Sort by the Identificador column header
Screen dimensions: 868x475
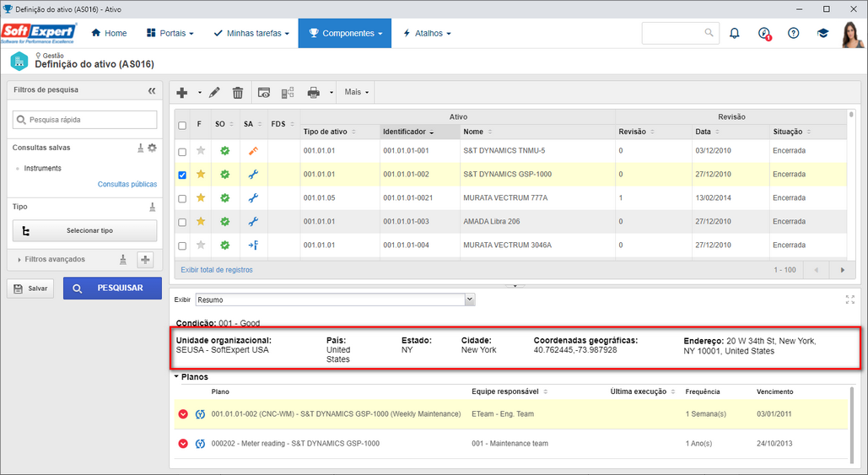[x=419, y=132]
